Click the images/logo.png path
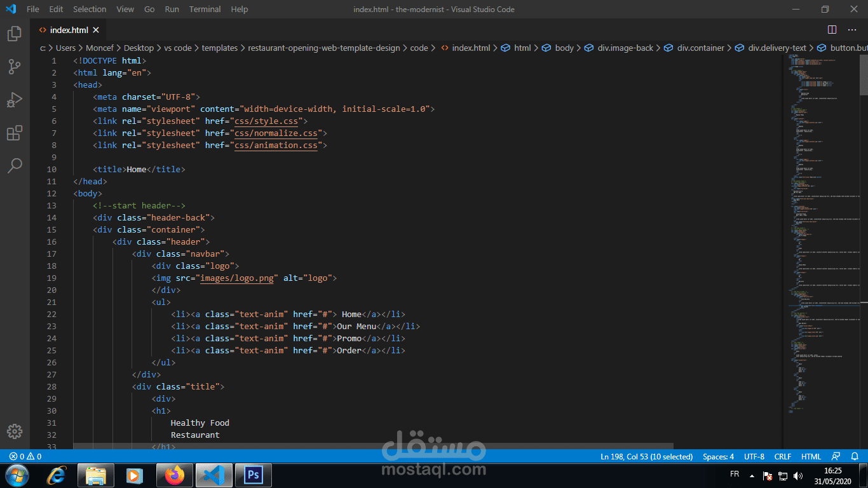Screen dimensions: 868x488 coord(236,278)
